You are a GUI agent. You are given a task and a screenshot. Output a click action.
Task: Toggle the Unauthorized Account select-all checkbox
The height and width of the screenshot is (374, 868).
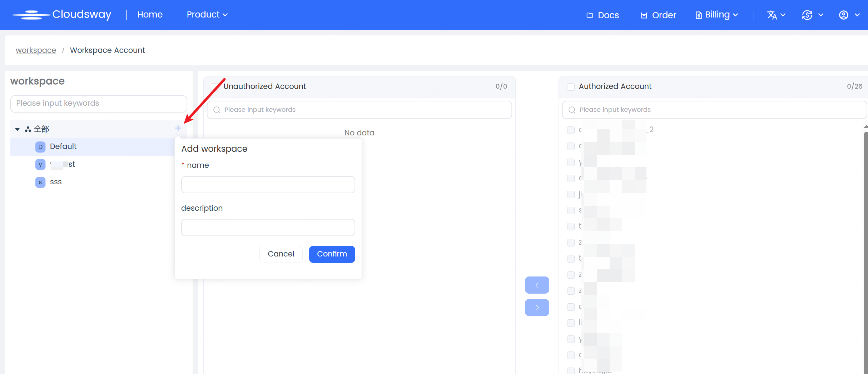tap(215, 87)
